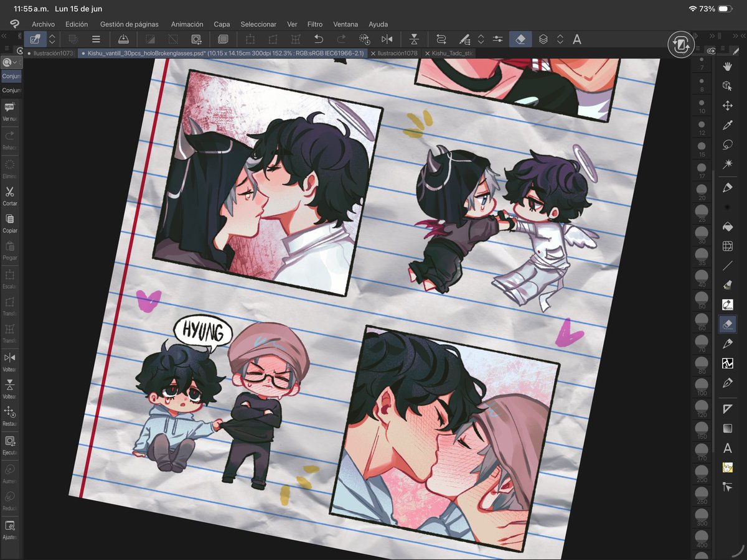Screen dimensions: 747x560
Task: Select the Text tool in tool palette
Action: point(727,448)
